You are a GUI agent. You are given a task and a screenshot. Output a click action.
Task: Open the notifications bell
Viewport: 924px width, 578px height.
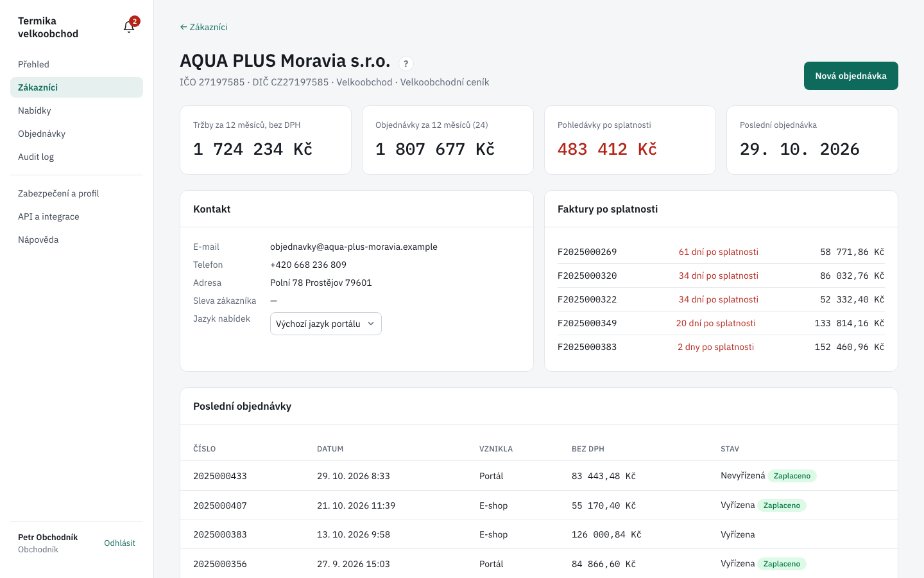(130, 26)
